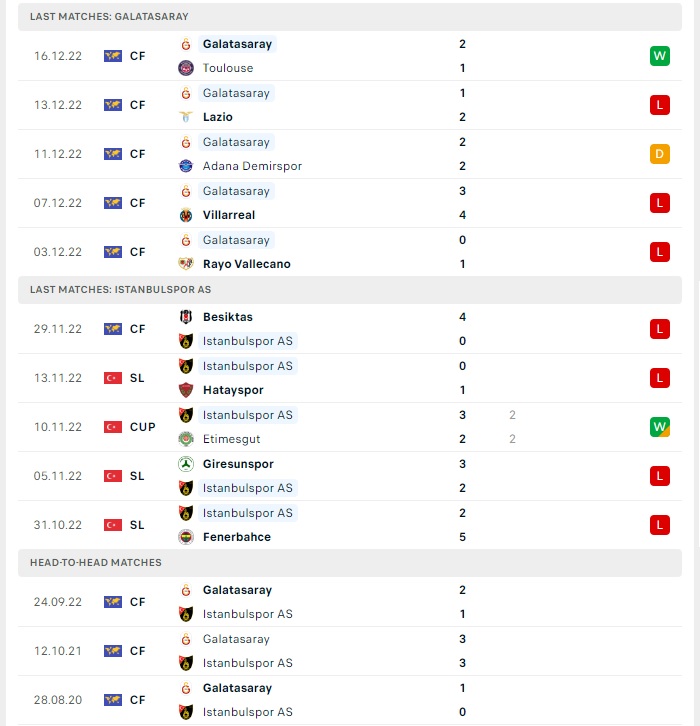The height and width of the screenshot is (726, 700).
Task: Open the 24.09.22 Galatasaray vs Istanbulspor match row
Action: pyautogui.click(x=350, y=602)
